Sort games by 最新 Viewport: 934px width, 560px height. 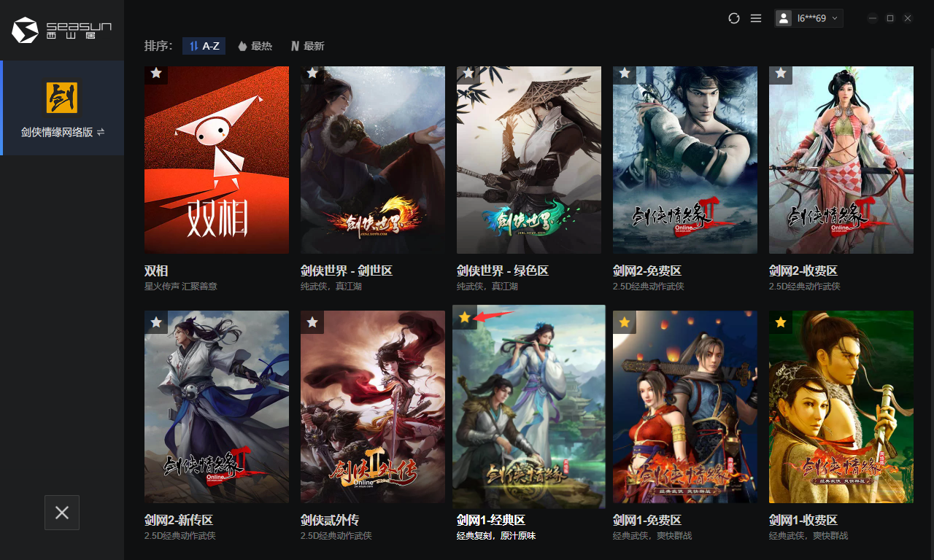tap(307, 46)
